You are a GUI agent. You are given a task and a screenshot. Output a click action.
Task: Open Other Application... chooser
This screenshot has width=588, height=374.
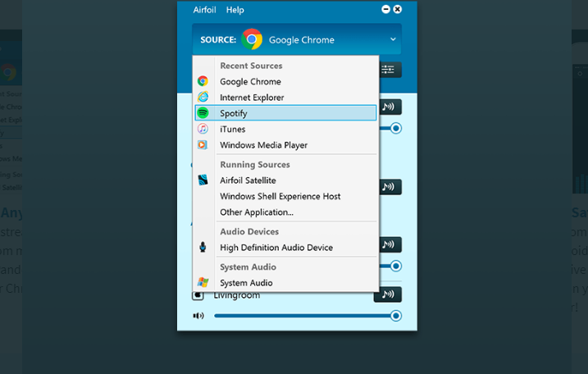point(285,212)
